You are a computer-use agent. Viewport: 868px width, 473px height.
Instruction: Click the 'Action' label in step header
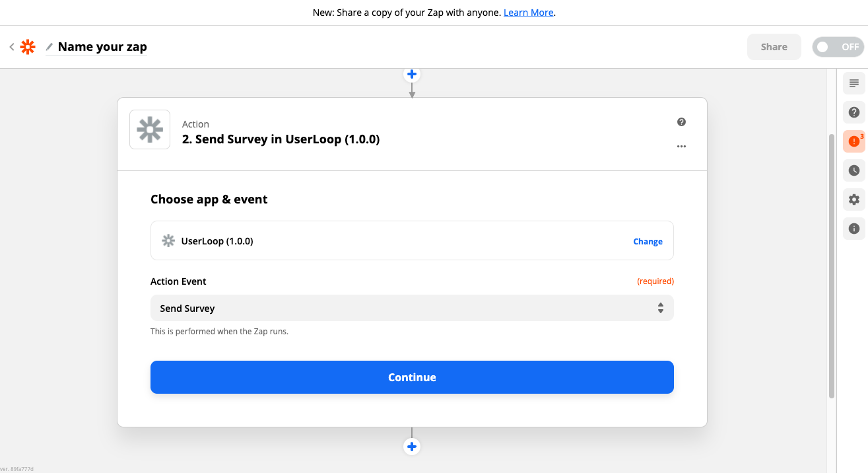click(x=195, y=124)
